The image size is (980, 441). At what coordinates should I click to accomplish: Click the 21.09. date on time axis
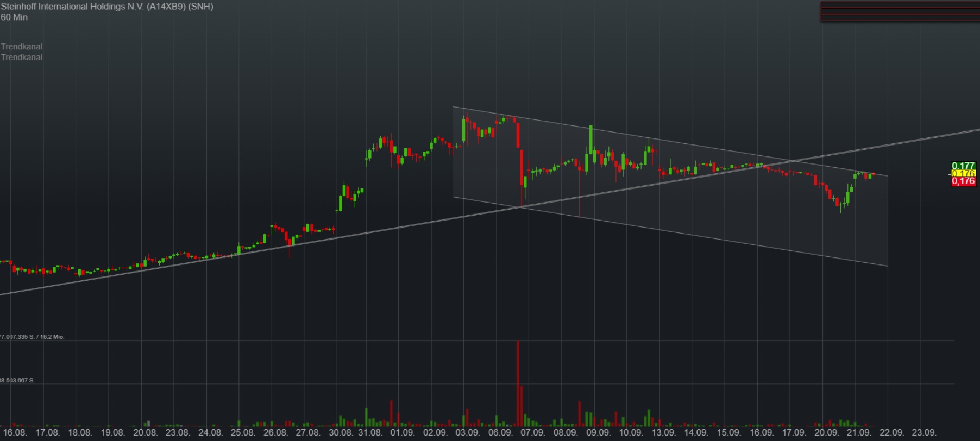pyautogui.click(x=859, y=433)
